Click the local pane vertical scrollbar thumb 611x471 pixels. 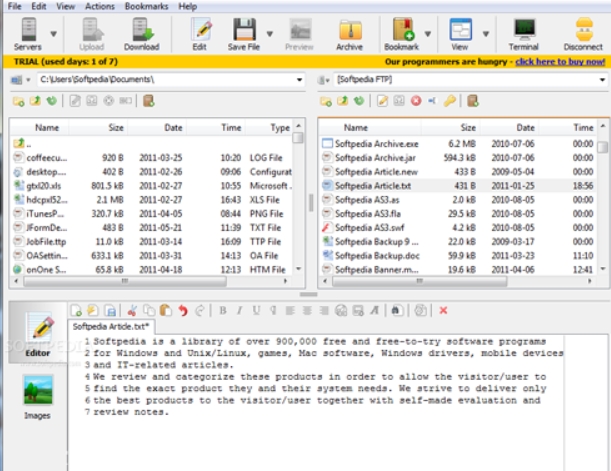click(x=298, y=138)
